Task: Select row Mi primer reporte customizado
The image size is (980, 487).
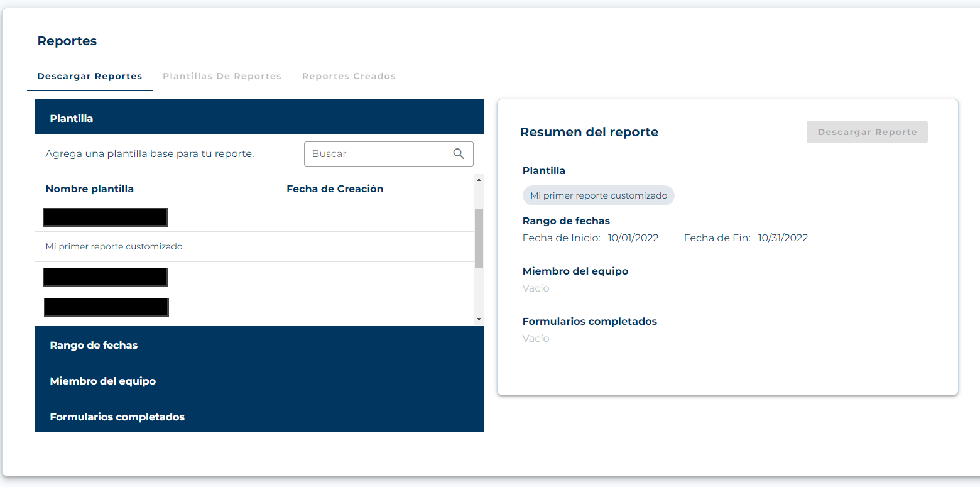Action: [254, 246]
